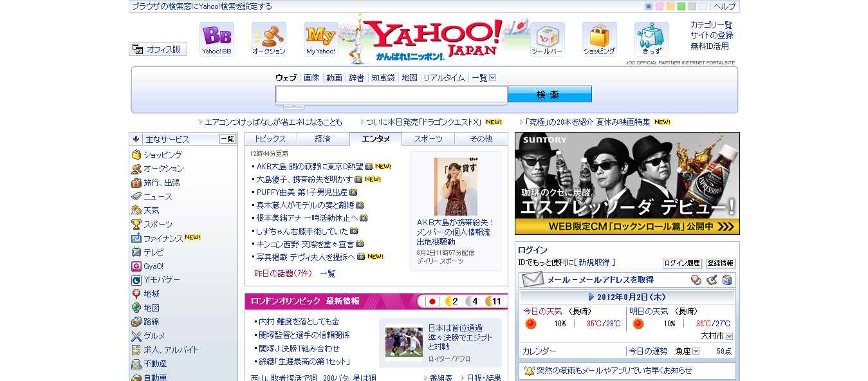This screenshot has width=868, height=381.
Task: Open the ツールバー icon
Action: click(x=548, y=39)
